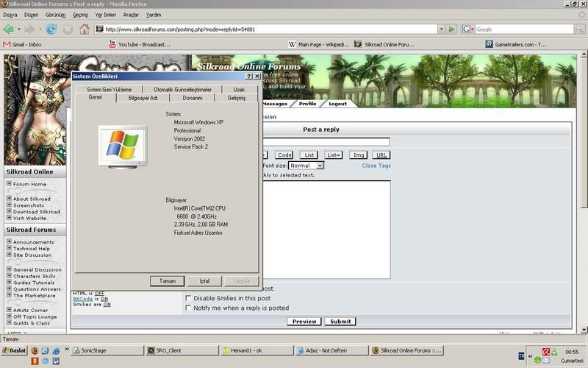Click the Tamam button
The image size is (588, 368).
click(x=168, y=281)
